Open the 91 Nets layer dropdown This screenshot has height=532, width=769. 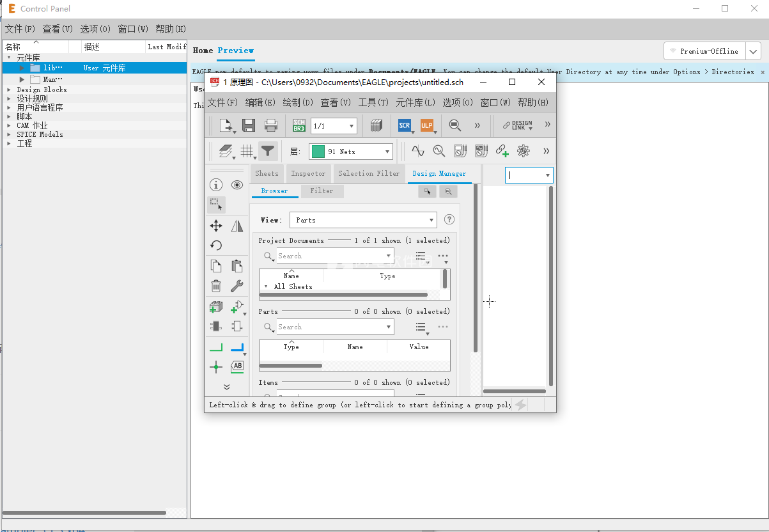coord(351,152)
